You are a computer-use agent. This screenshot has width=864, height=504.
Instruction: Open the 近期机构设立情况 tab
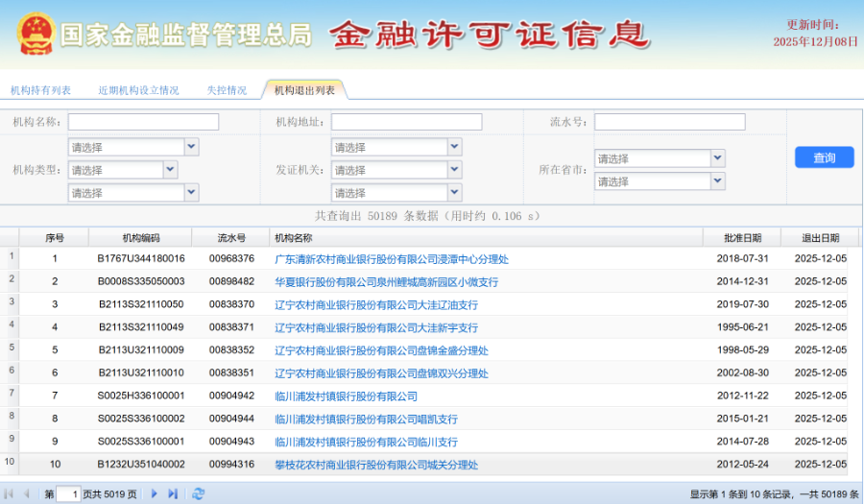click(138, 90)
